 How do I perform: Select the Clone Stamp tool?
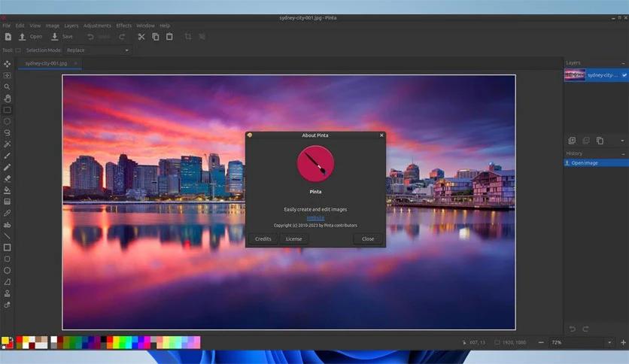[x=8, y=293]
